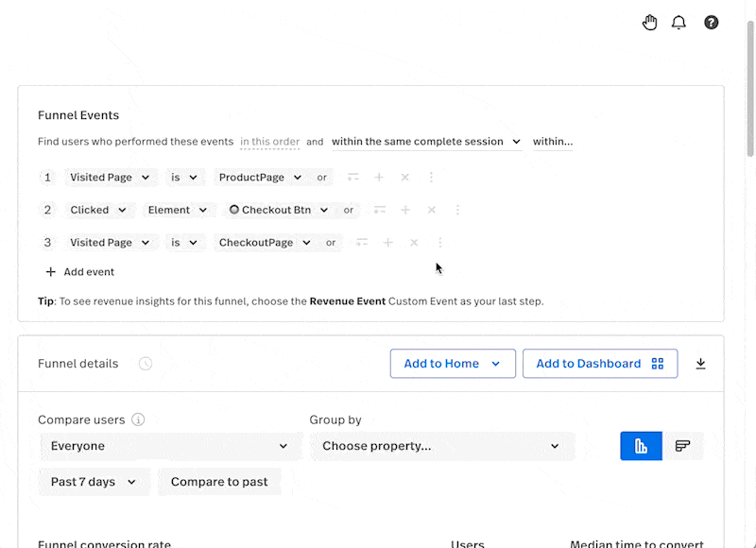Add filter to Checkout Btn step
Viewport: 756px width, 548px height.
379,210
